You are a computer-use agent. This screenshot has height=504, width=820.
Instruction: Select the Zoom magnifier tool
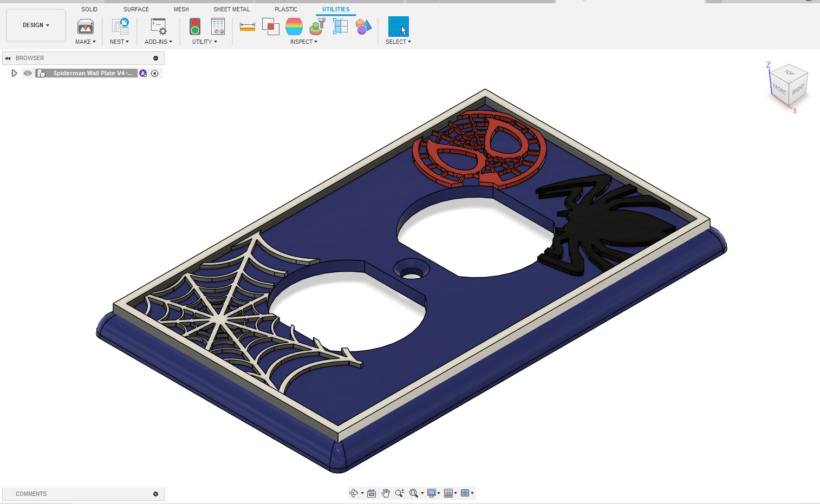coord(400,493)
